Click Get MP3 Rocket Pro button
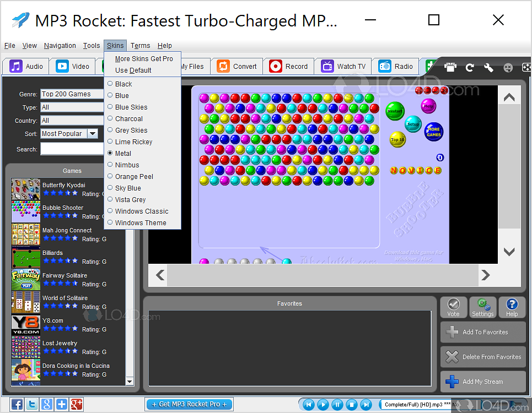 point(189,404)
